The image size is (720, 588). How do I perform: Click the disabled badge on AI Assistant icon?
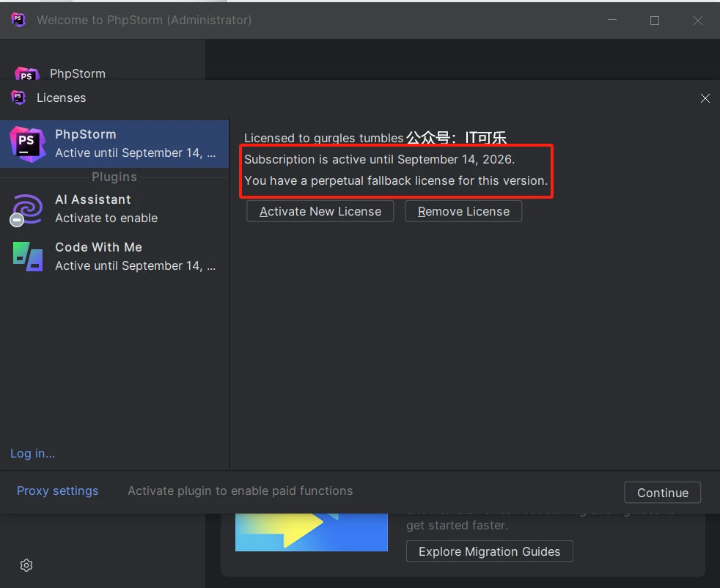coord(17,221)
